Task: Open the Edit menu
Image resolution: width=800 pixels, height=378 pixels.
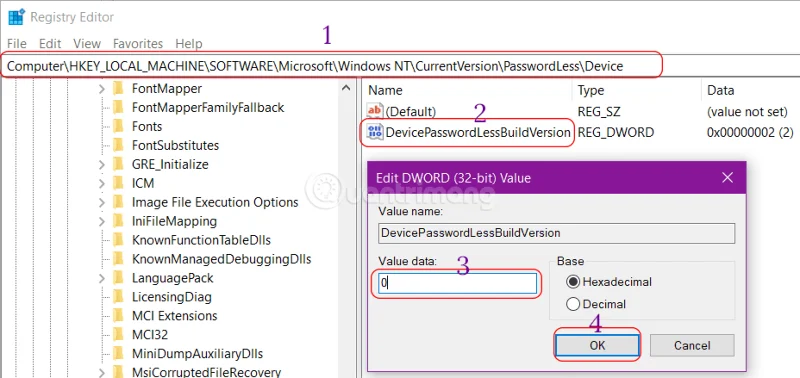Action: [50, 44]
